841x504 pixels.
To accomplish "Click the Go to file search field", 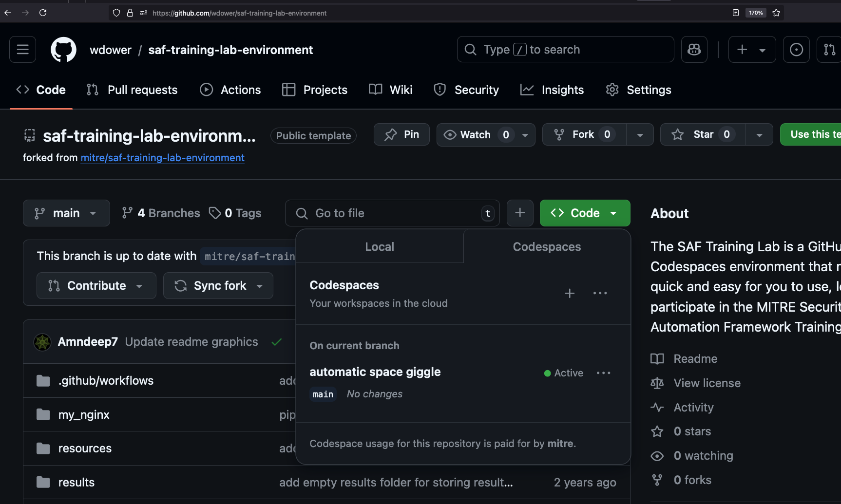I will (x=392, y=213).
